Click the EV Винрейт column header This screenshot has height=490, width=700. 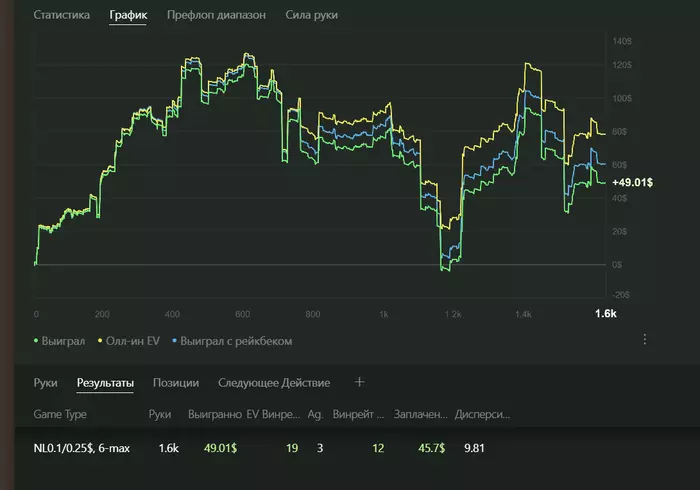272,413
